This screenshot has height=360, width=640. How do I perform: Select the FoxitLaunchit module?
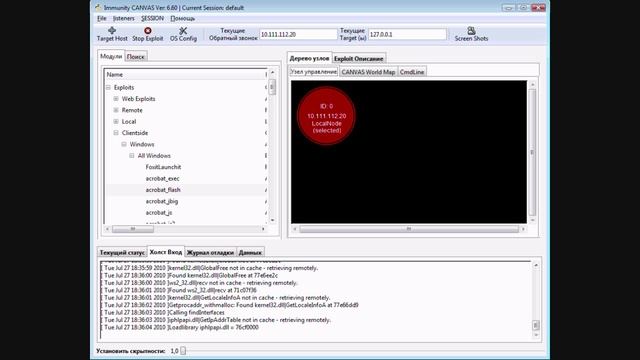tap(163, 167)
